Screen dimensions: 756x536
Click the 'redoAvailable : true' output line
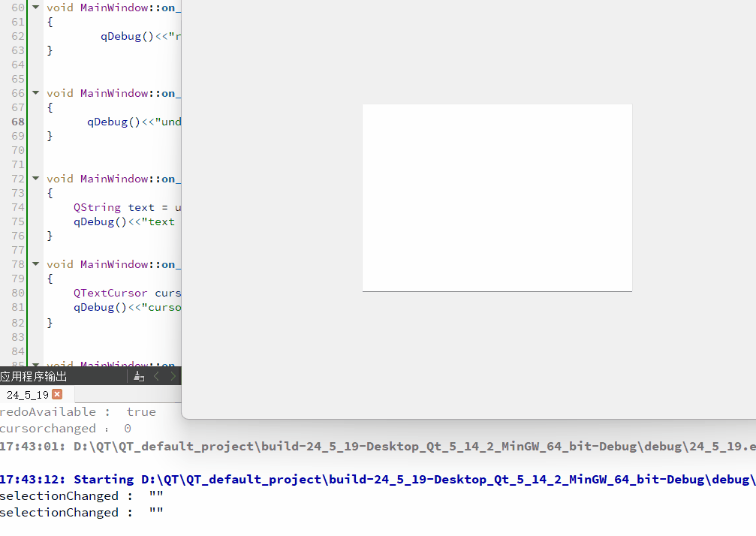coord(77,412)
